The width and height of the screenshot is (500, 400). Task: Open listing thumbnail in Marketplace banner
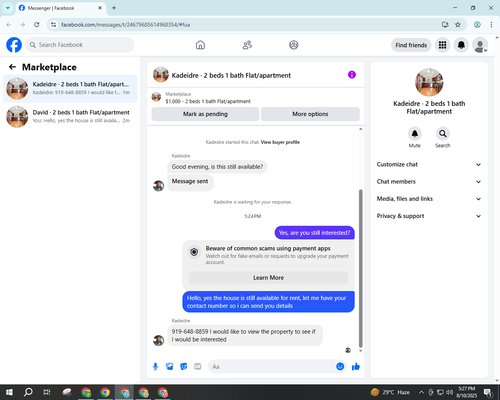coord(156,97)
